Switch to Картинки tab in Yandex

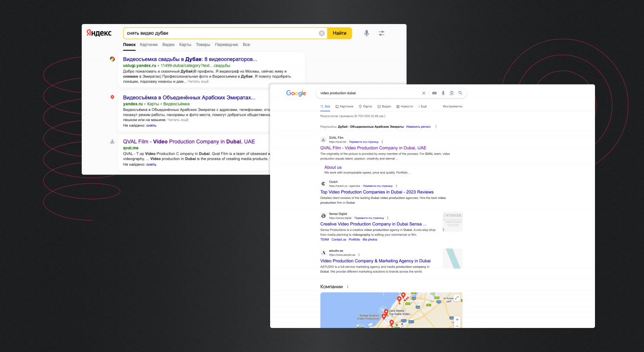pos(149,45)
